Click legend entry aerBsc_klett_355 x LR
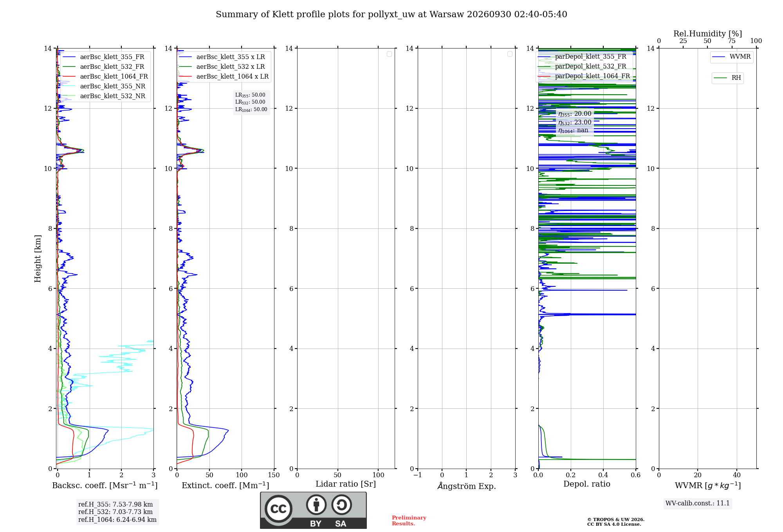The height and width of the screenshot is (532, 783). [222, 57]
